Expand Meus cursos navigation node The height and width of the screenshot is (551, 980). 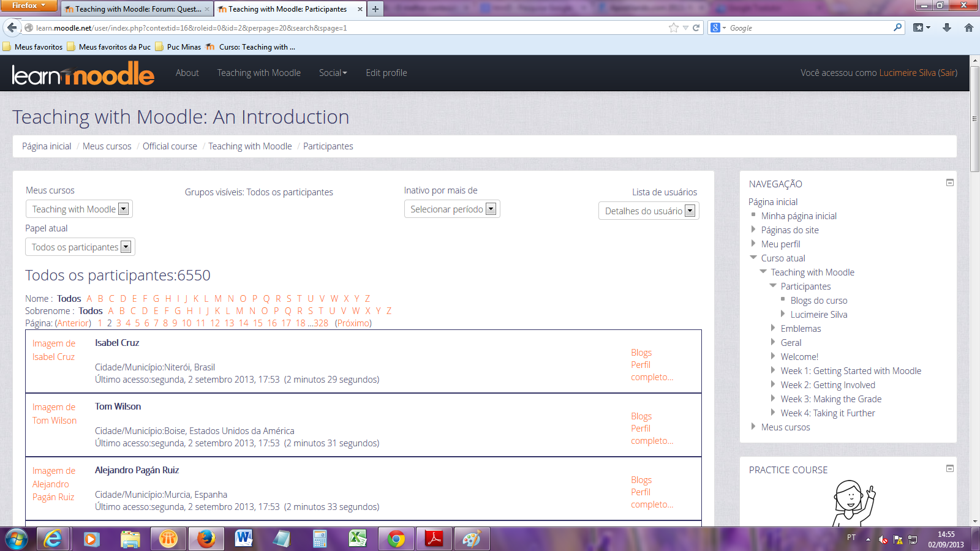pos(753,427)
